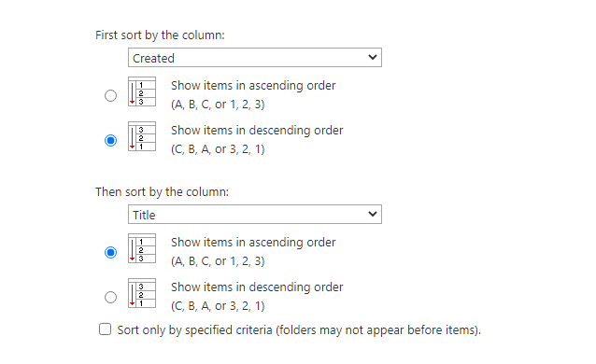Click the ascending order icon under First sort
Viewport: 596px width, 364px height.
(x=142, y=91)
